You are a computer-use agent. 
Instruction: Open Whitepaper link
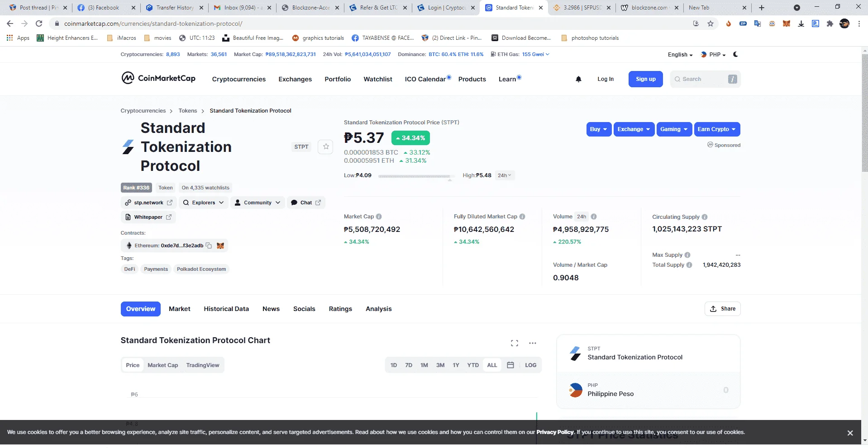(148, 217)
